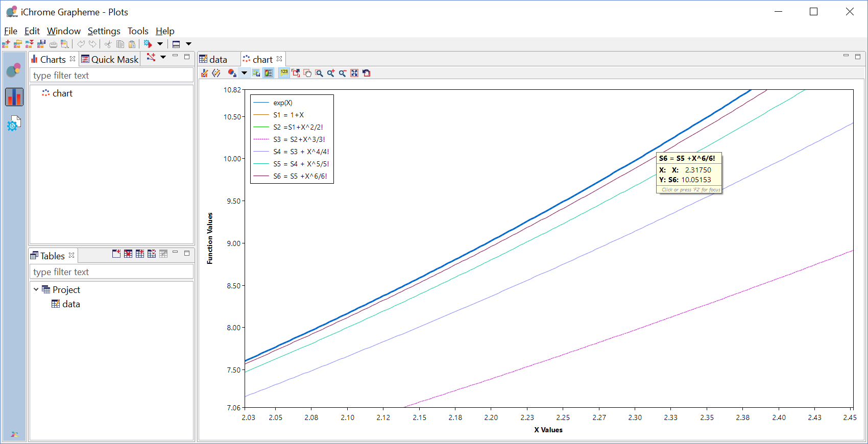This screenshot has height=444, width=868.
Task: Open the chart type dropdown arrow
Action: coord(244,73)
